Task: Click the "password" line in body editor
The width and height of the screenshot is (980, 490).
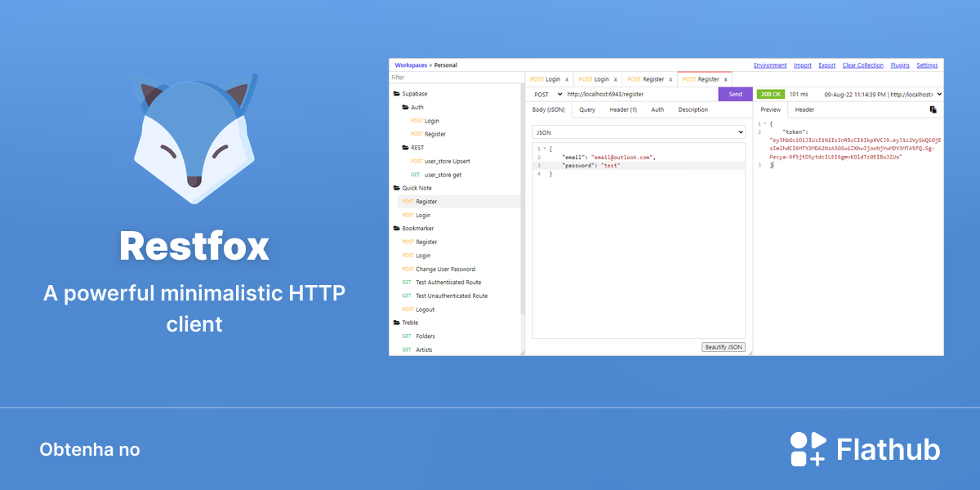Action: point(639,166)
